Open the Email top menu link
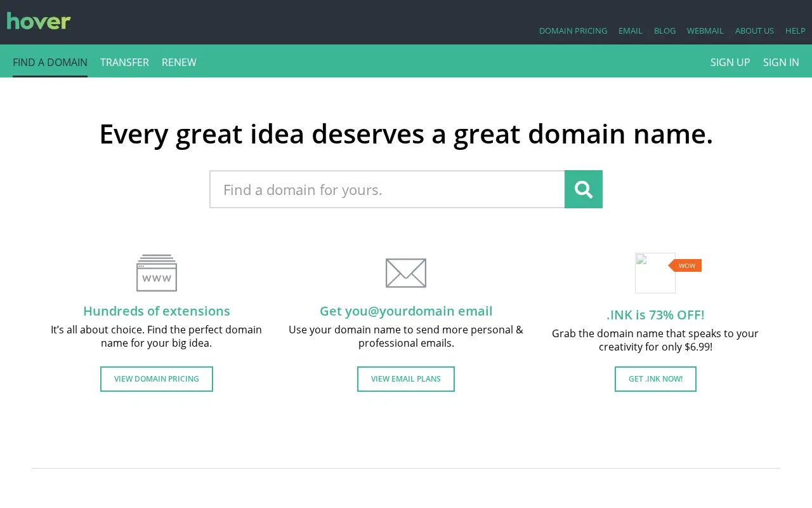The width and height of the screenshot is (812, 508). click(x=631, y=30)
